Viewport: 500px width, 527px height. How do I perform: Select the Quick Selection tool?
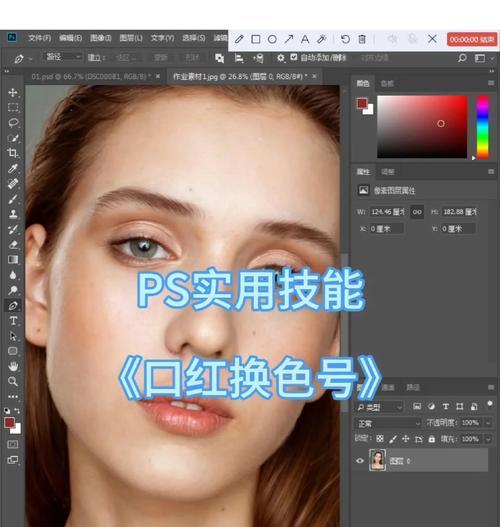[13, 138]
